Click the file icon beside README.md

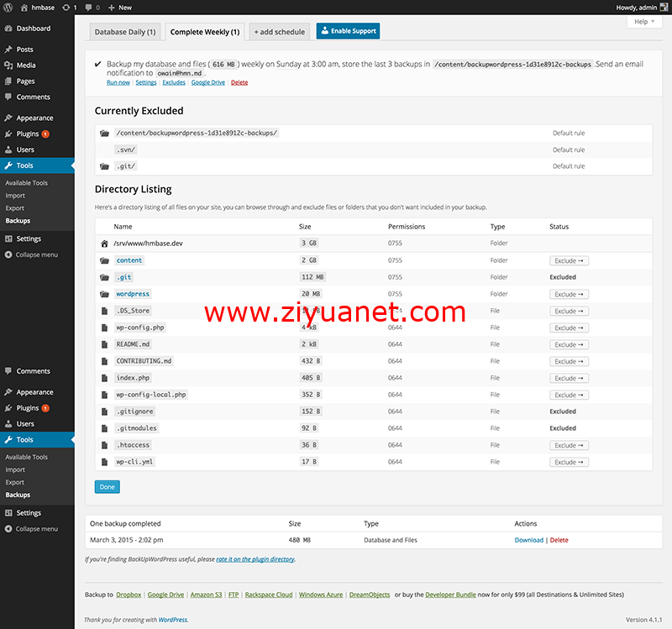[104, 344]
